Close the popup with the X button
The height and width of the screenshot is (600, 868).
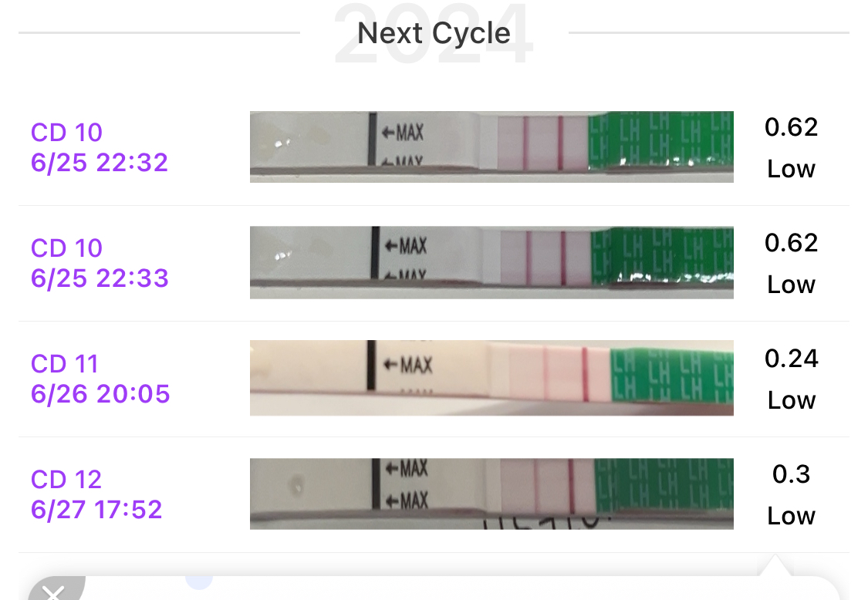click(52, 592)
